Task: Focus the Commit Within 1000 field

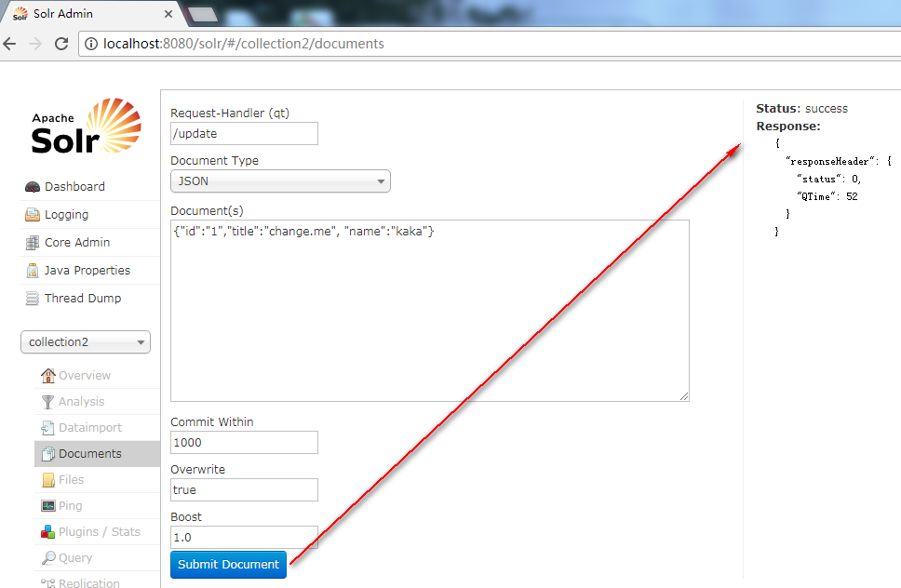Action: tap(244, 443)
